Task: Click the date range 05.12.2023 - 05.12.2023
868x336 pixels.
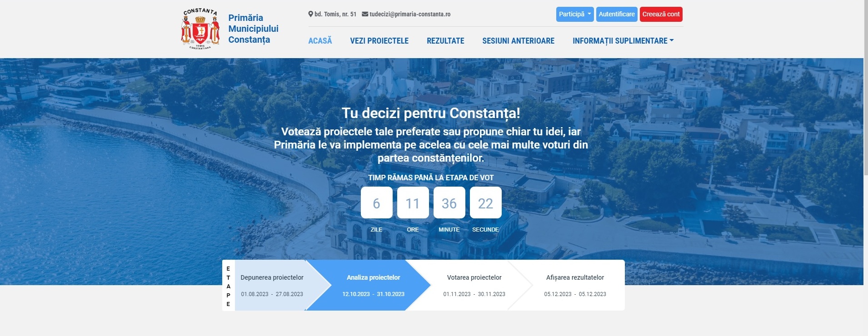Action: pyautogui.click(x=575, y=294)
